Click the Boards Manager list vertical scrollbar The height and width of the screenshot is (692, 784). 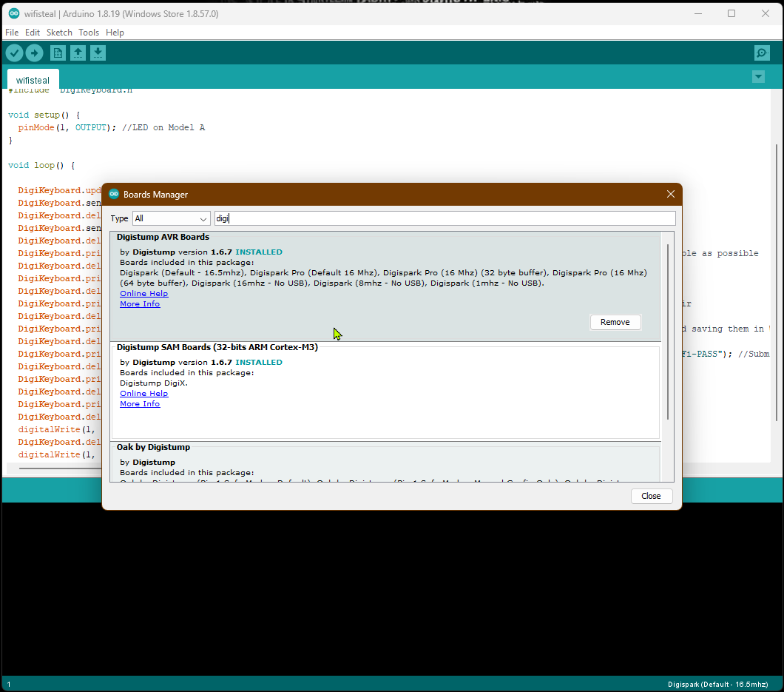(x=667, y=332)
